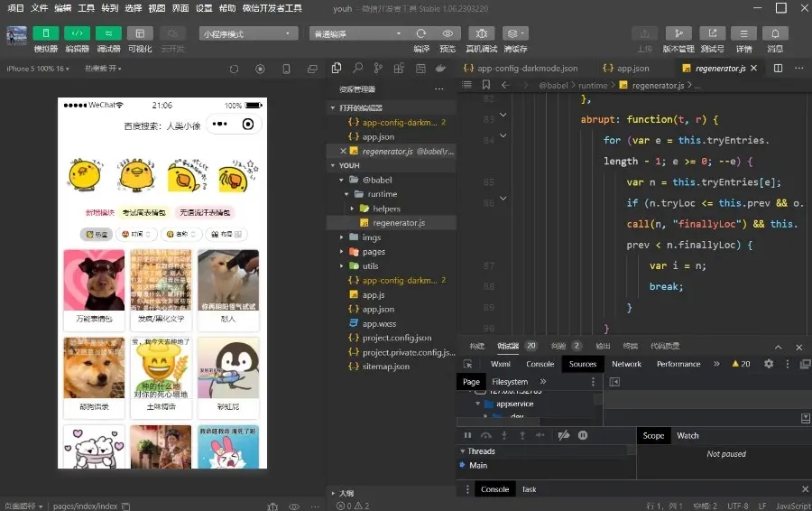Click the simulator record/stop circle icon
The image size is (812, 511).
point(260,69)
